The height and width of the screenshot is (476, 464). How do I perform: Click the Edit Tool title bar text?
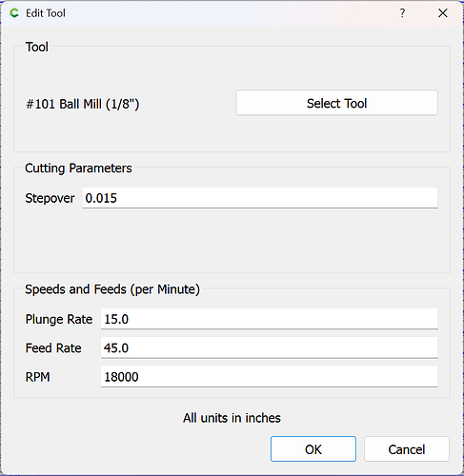(46, 13)
